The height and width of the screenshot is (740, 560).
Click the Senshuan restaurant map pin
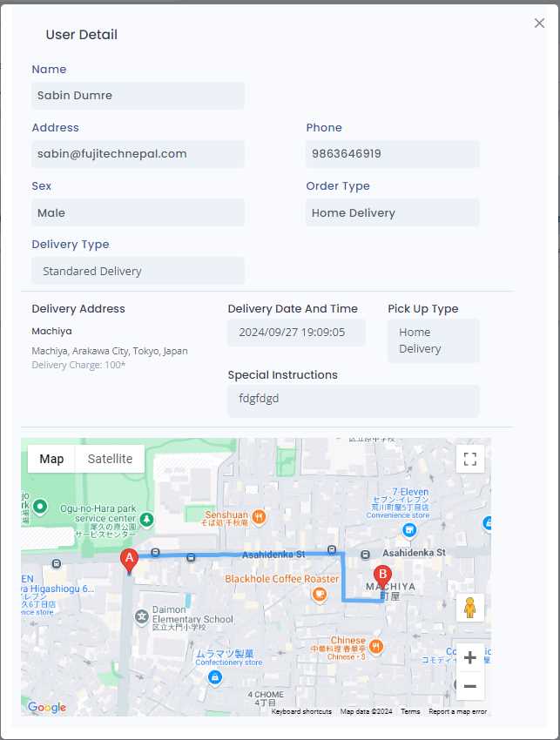tap(259, 517)
